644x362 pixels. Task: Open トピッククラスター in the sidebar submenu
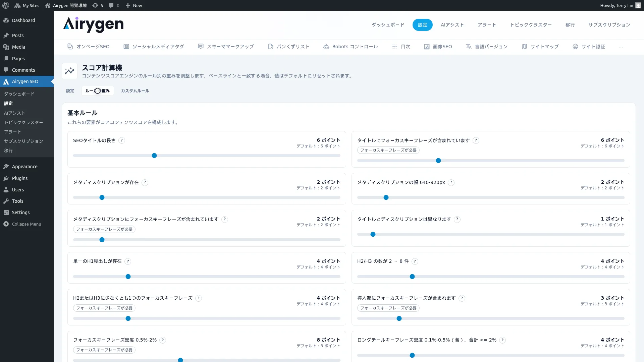click(23, 123)
